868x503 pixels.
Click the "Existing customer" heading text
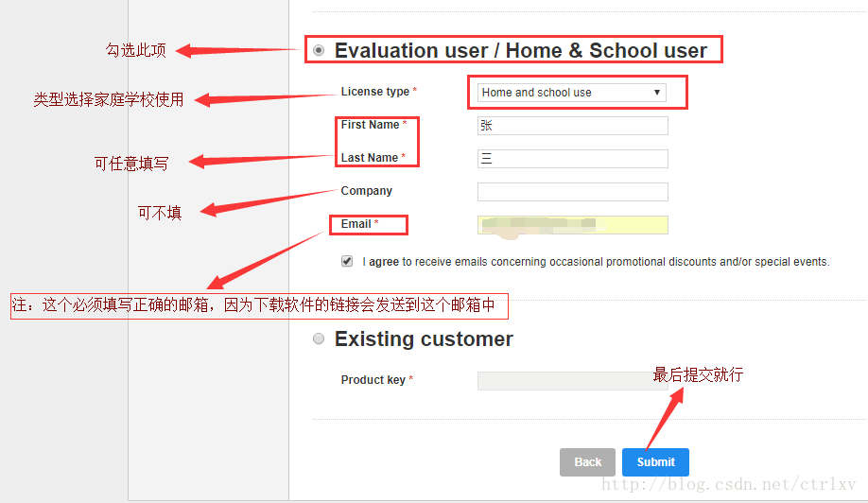click(x=424, y=339)
